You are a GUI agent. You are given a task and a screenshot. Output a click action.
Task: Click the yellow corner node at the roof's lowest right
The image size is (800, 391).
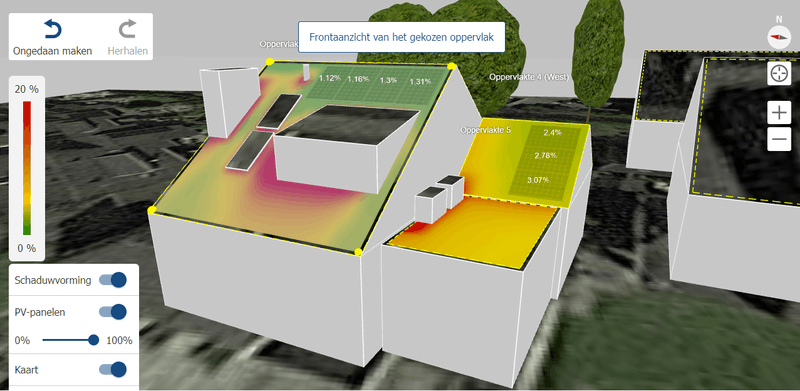click(x=358, y=252)
